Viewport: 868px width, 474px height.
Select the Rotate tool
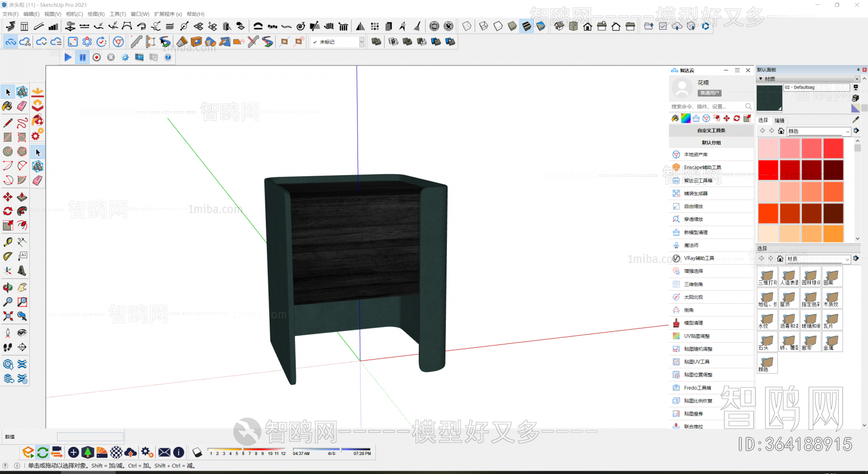8,211
